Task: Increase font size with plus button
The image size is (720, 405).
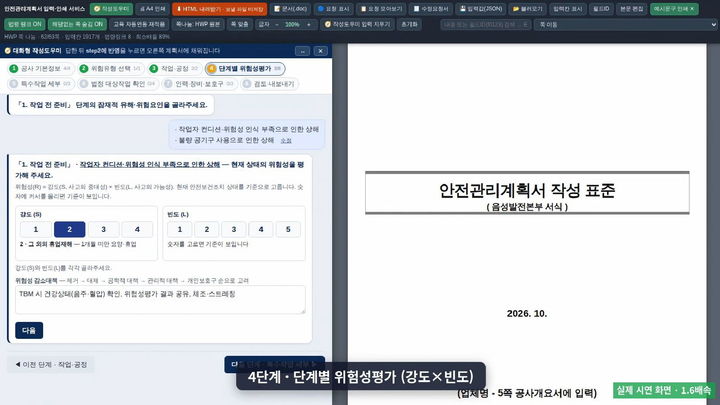Action: pyautogui.click(x=309, y=24)
